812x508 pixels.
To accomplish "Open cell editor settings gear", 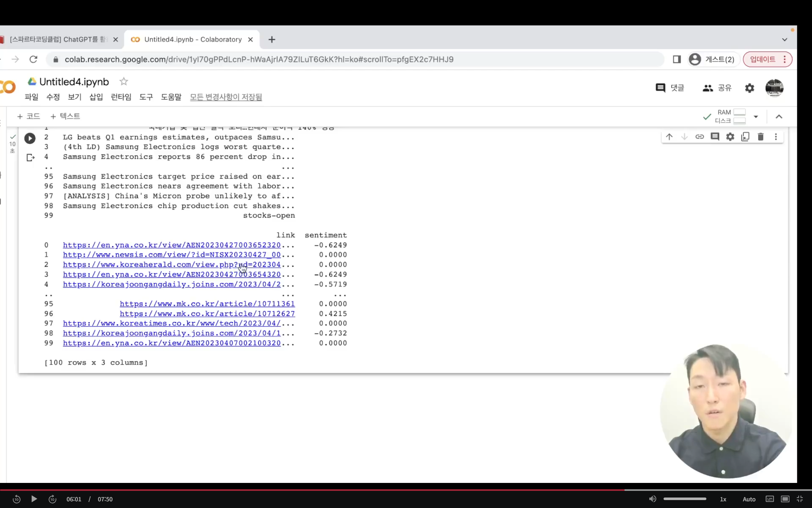I will [730, 137].
